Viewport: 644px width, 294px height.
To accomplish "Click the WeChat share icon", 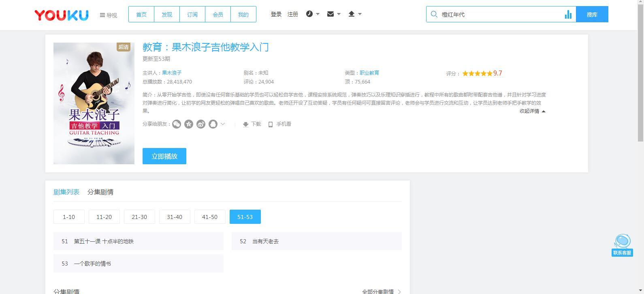I will pos(177,124).
